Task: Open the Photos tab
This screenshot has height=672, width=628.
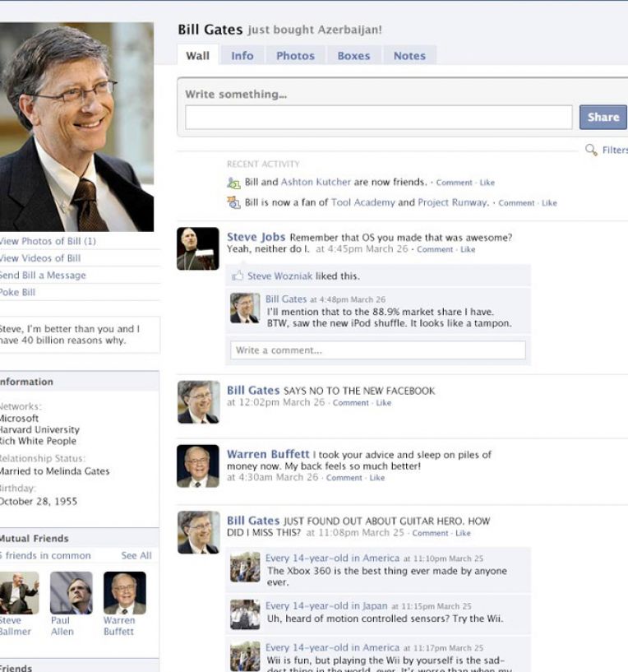Action: pyautogui.click(x=296, y=56)
